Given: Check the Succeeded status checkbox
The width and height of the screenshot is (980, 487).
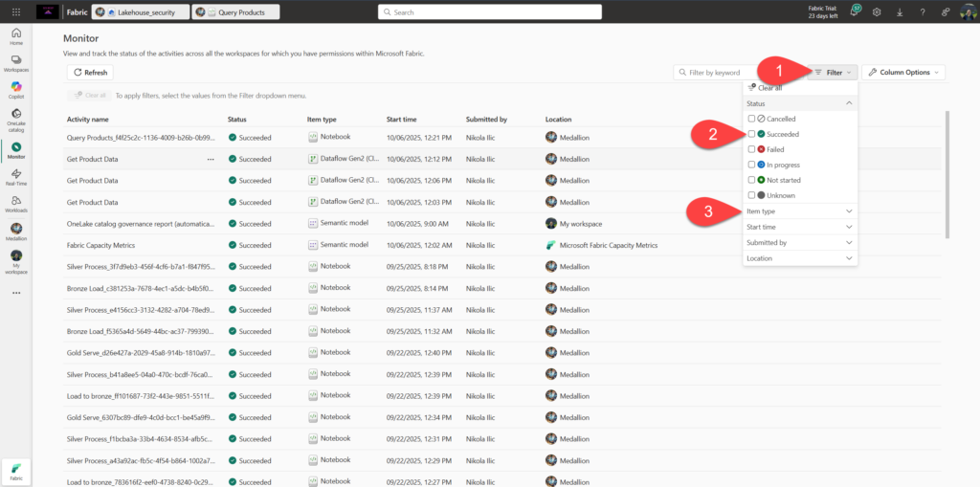Looking at the screenshot, I should coord(752,134).
